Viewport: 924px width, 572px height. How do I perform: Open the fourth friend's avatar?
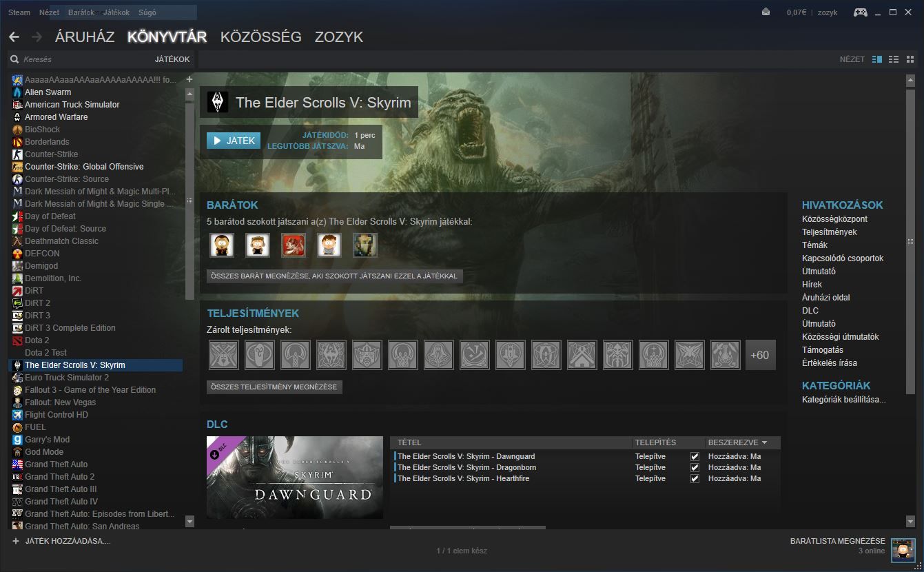[x=329, y=245]
